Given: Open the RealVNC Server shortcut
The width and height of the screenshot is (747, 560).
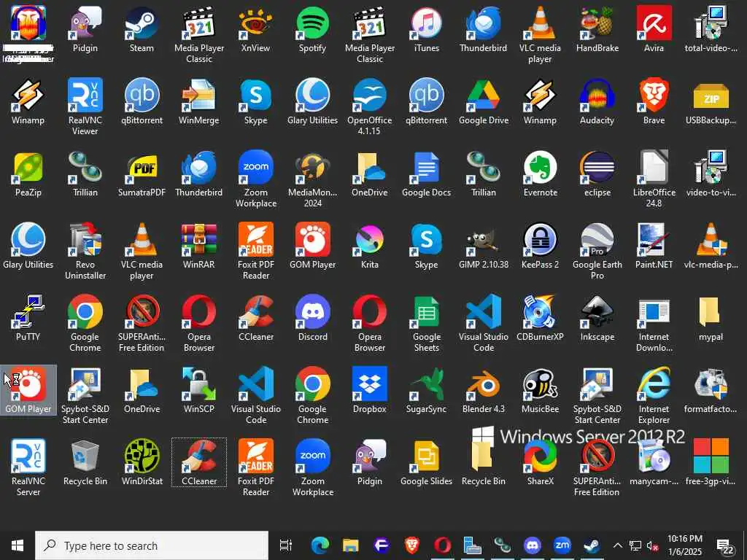Looking at the screenshot, I should (x=28, y=467).
